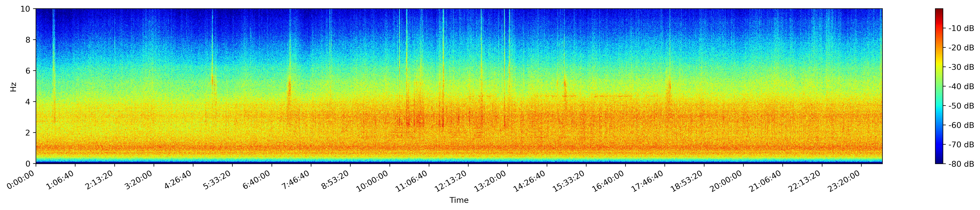The height and width of the screenshot is (210, 980).
Task: Click the -60 dB colorbar label
Action: (x=961, y=125)
